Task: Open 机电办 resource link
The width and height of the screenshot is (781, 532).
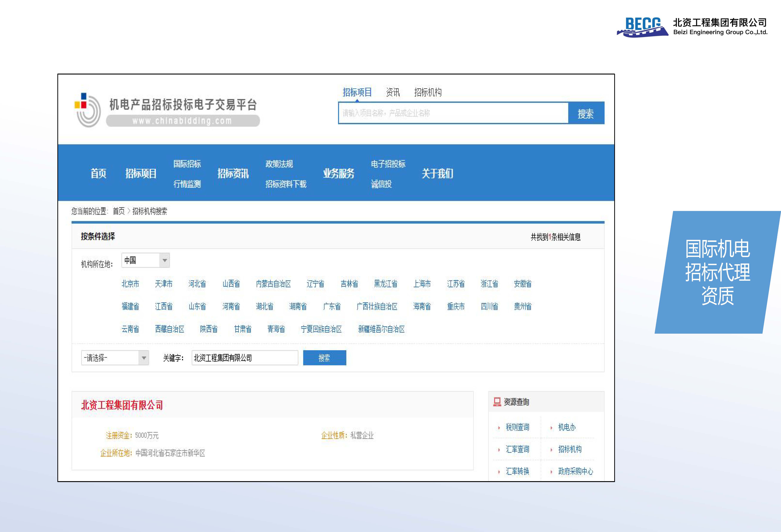Action: coord(567,427)
